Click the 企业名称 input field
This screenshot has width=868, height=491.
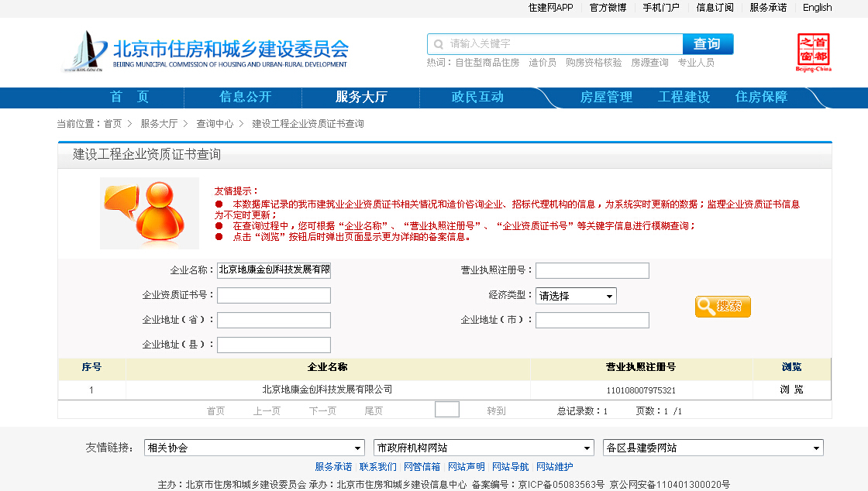pyautogui.click(x=274, y=270)
